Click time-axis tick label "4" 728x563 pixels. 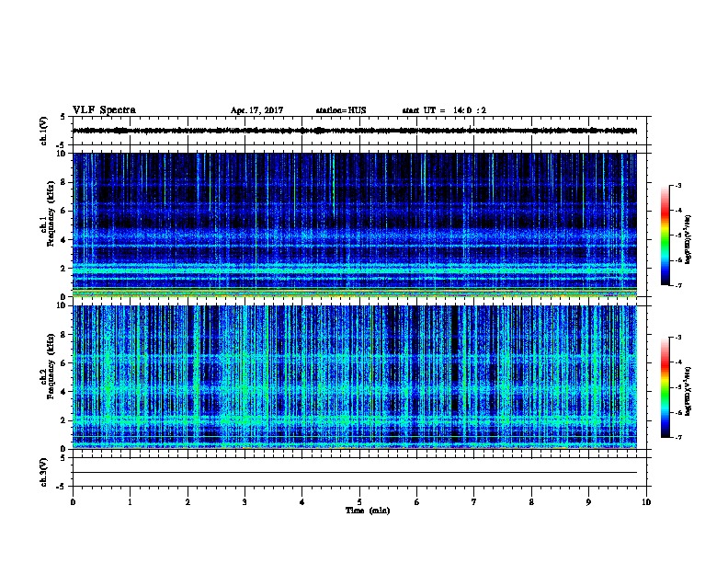(x=302, y=502)
